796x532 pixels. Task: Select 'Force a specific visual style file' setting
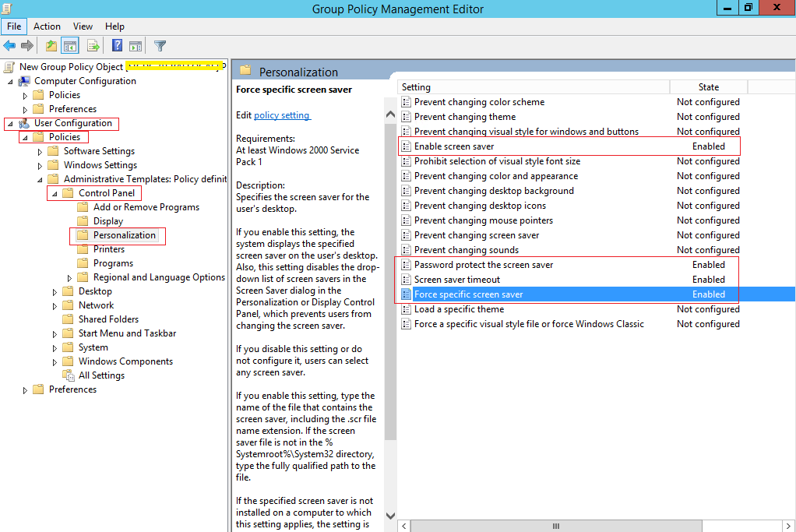coord(529,324)
